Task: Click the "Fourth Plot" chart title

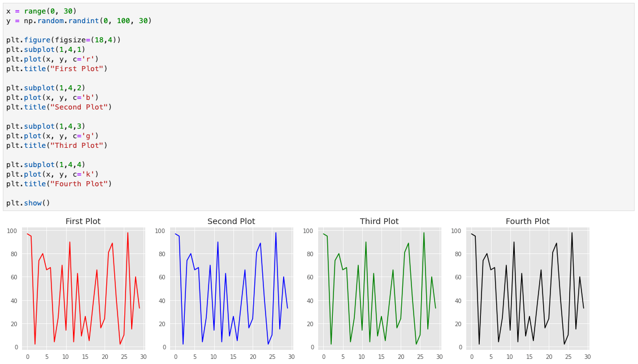Action: tap(527, 221)
